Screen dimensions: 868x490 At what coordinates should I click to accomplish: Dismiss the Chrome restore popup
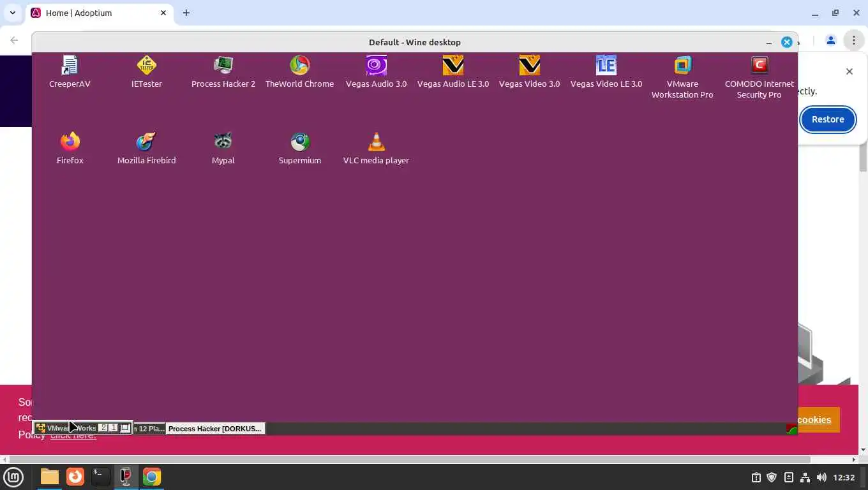849,71
